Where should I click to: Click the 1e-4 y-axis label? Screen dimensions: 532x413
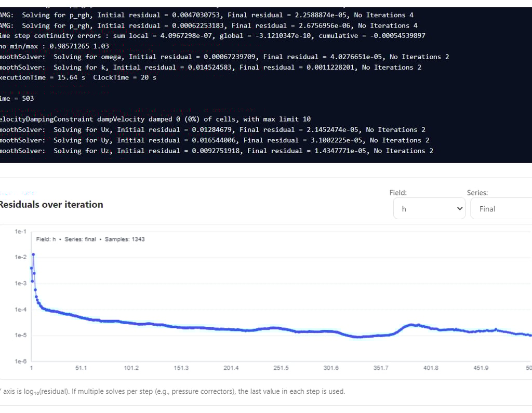(21, 310)
